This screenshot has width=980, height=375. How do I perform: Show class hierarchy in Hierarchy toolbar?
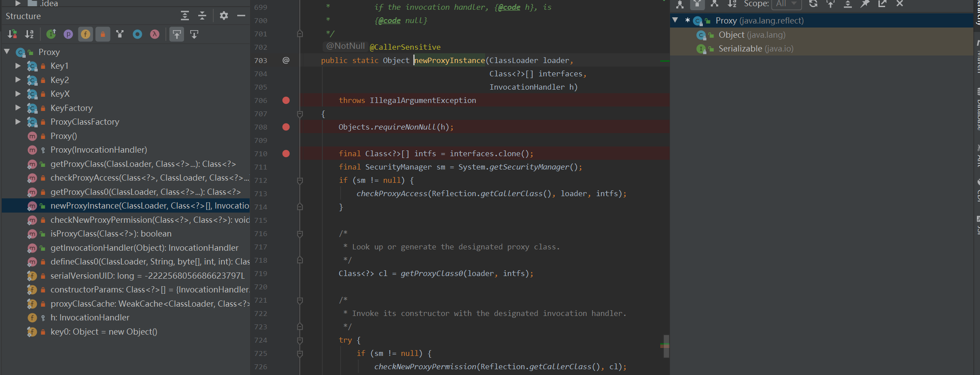point(680,4)
